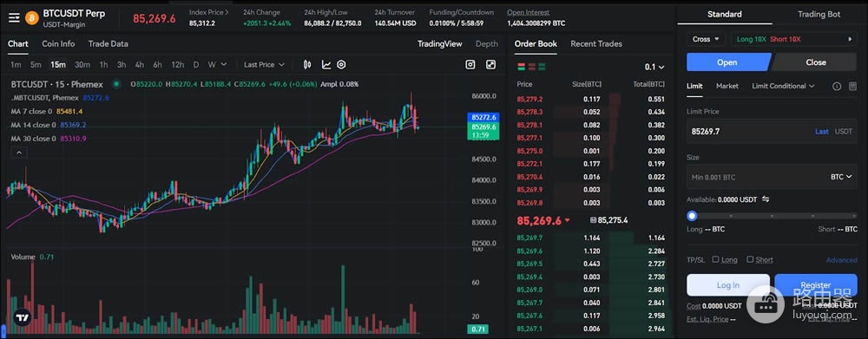Open the Advanced TP/SL link
This screenshot has width=868, height=339.
click(841, 260)
